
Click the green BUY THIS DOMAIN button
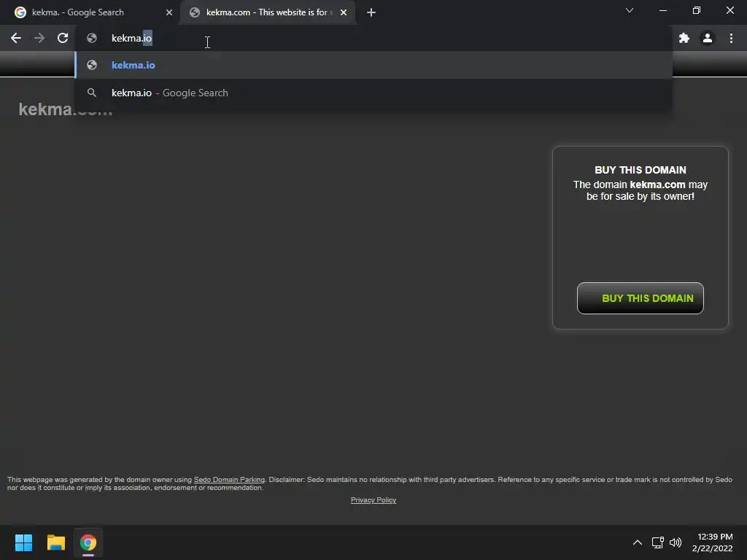tap(640, 298)
